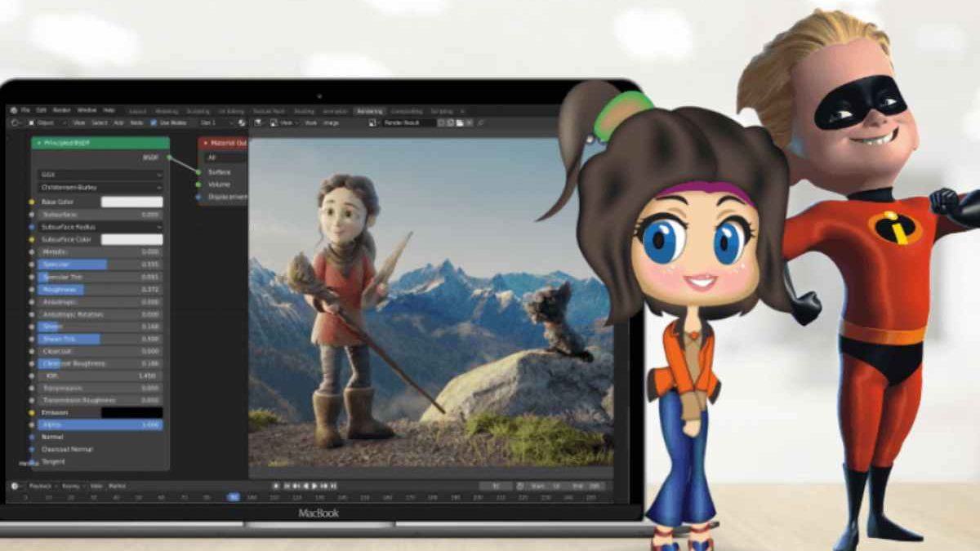The width and height of the screenshot is (980, 551).
Task: Play the animation in reverse
Action: coord(306,486)
